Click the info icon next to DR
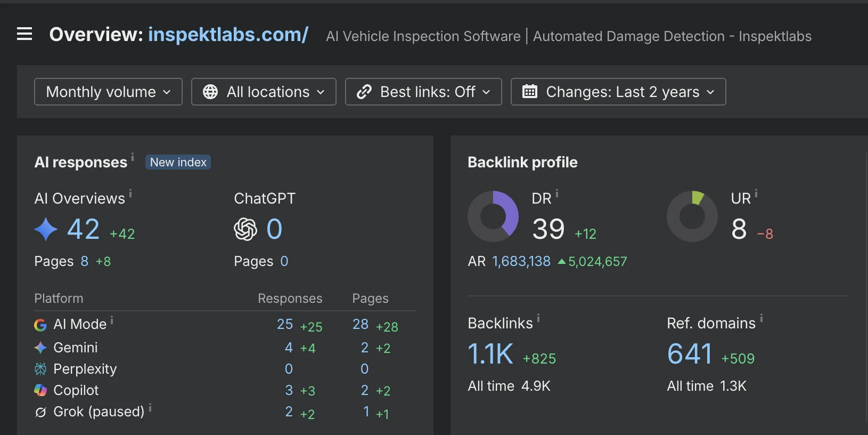 (x=557, y=194)
